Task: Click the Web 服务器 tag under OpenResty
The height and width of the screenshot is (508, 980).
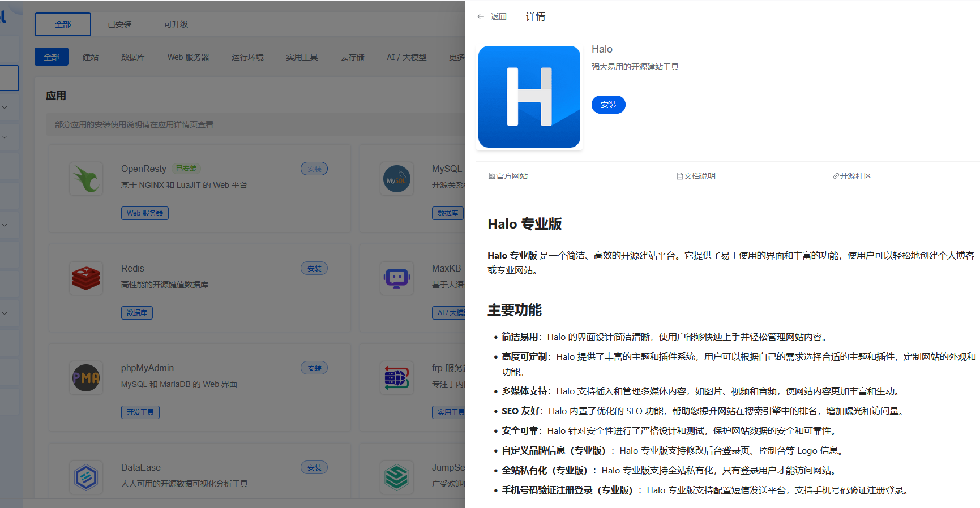Action: click(144, 213)
